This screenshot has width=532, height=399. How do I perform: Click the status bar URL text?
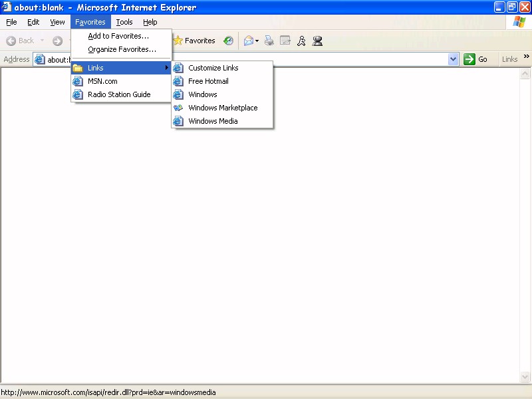[x=108, y=392]
